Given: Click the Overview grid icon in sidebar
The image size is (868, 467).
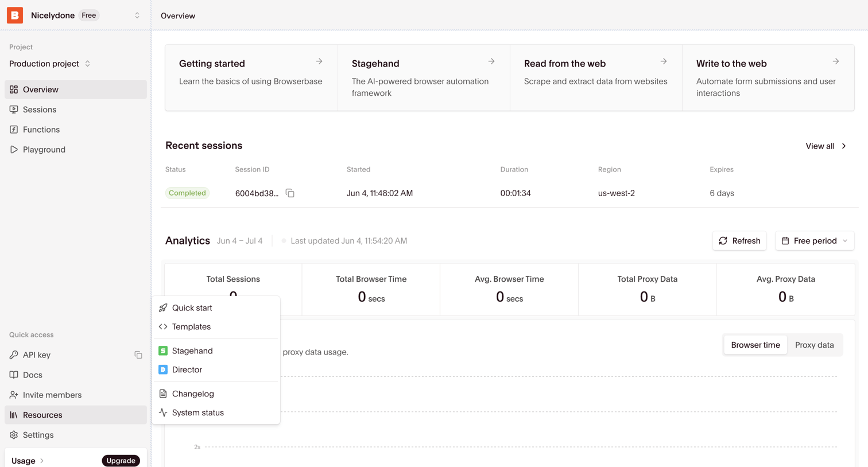Looking at the screenshot, I should pos(14,89).
